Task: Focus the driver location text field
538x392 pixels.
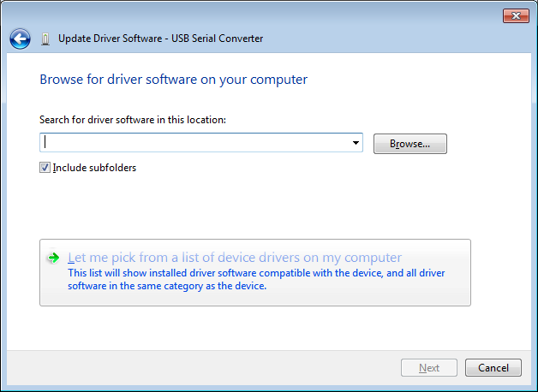Action: [x=195, y=144]
